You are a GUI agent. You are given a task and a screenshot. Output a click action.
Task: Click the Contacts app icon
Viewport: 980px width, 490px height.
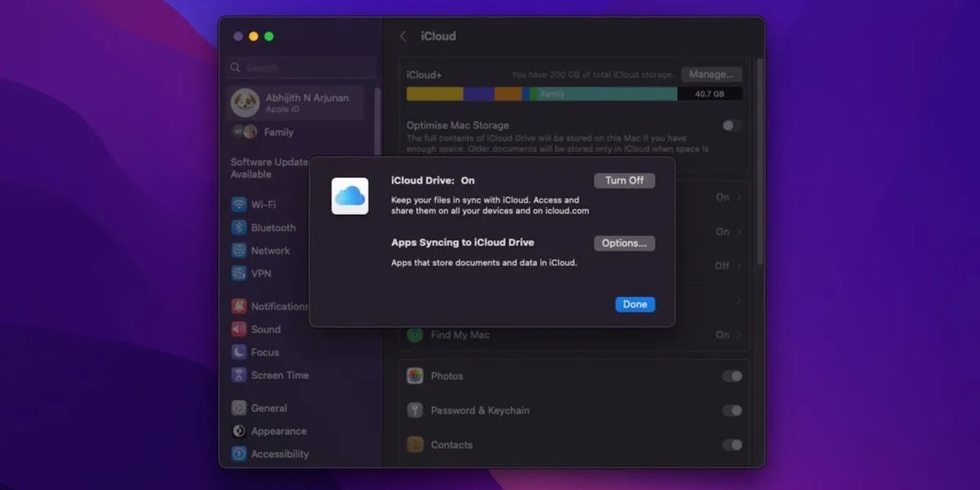tap(415, 444)
